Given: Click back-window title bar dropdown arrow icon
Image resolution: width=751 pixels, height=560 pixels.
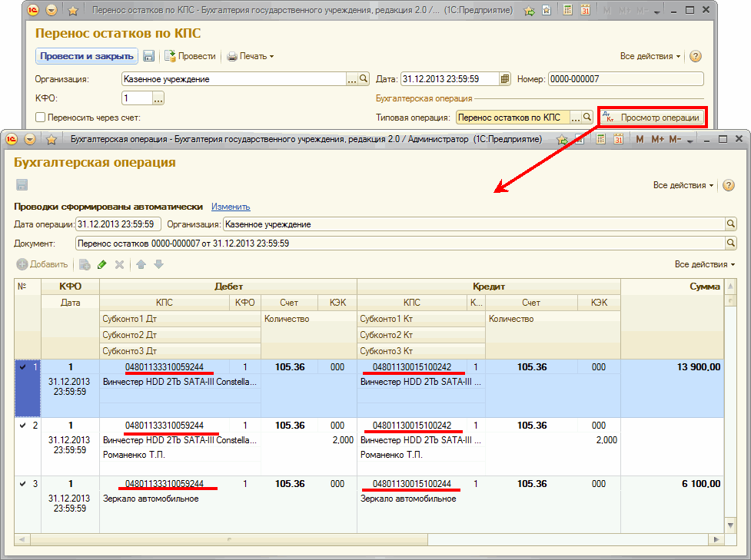Looking at the screenshot, I should click(x=52, y=10).
